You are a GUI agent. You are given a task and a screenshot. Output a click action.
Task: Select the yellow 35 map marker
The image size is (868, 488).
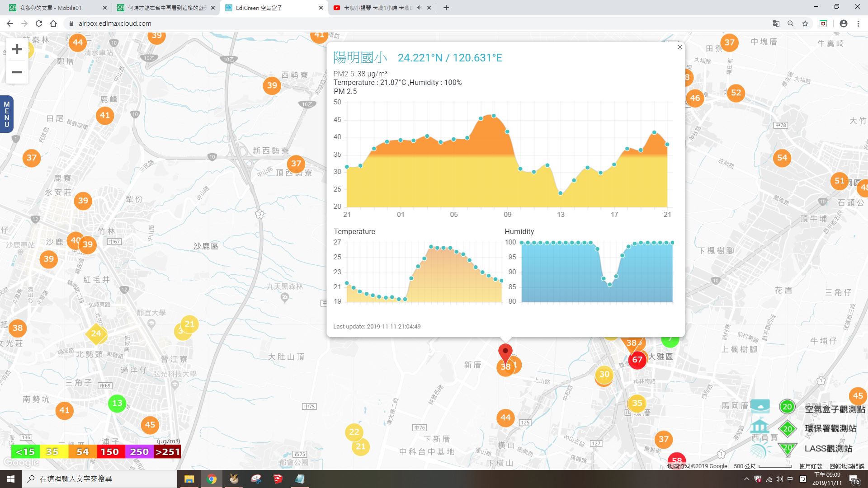[x=637, y=403]
